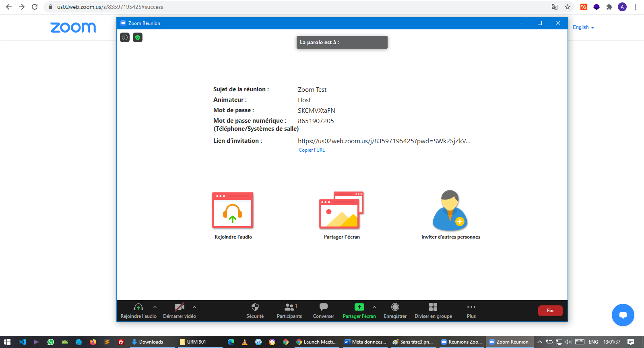Open the Participants panel
This screenshot has height=348, width=644.
(x=289, y=310)
